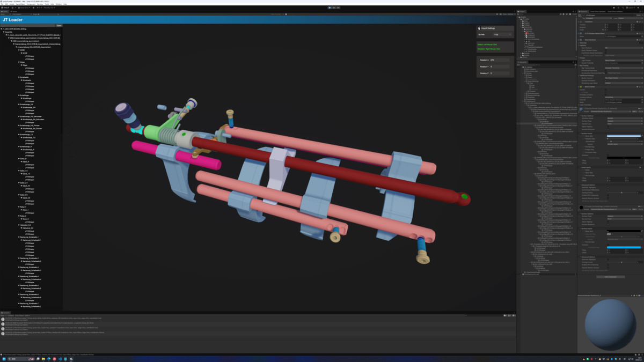Screen dimensions: 644x362
Task: Open the undo history icon in top toolbar
Action: click(618, 8)
